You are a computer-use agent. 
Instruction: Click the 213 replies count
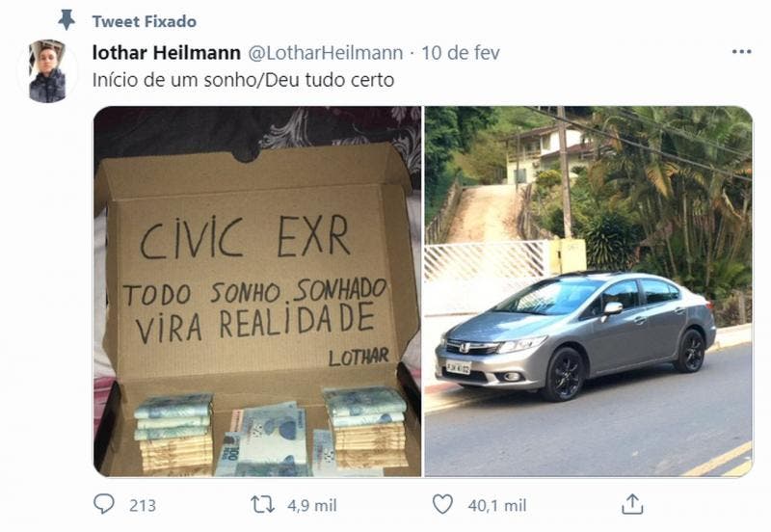point(143,505)
